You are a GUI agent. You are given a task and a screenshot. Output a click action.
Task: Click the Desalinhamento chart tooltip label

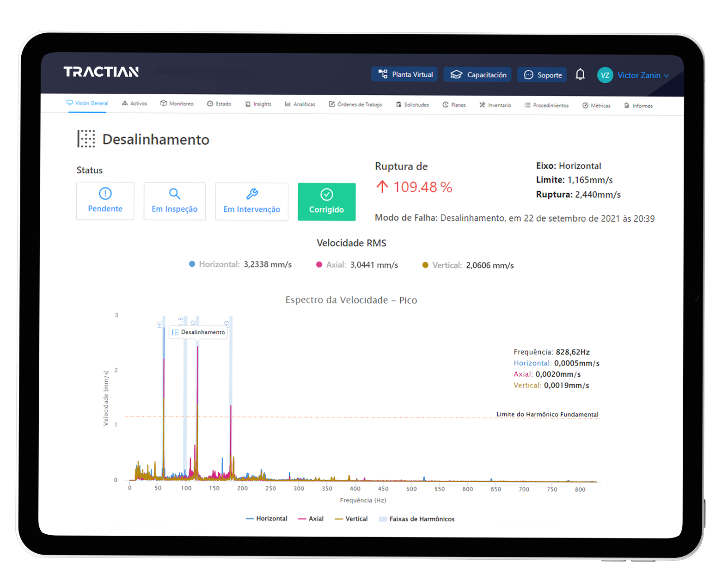[198, 332]
